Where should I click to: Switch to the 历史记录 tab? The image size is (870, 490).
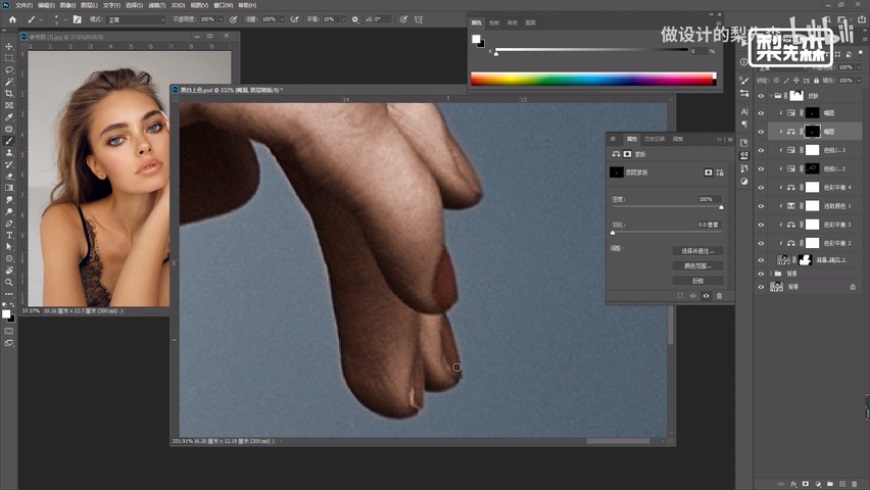pos(654,139)
